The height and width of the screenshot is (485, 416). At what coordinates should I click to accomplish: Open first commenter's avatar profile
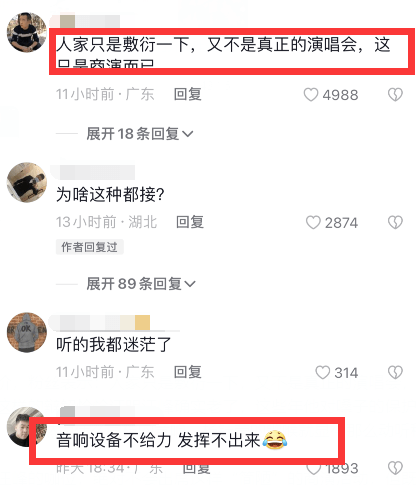(27, 32)
